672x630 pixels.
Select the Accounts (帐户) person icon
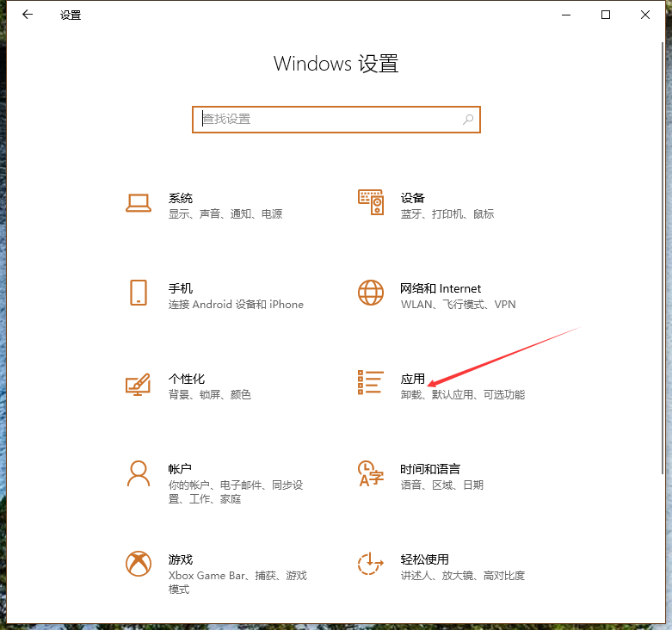[139, 473]
